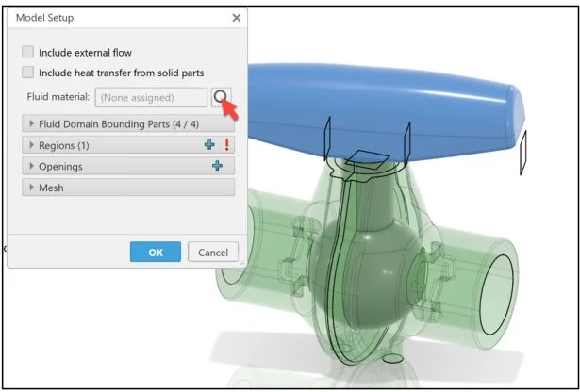
Task: Select the blue valve handle part
Action: click(385, 111)
